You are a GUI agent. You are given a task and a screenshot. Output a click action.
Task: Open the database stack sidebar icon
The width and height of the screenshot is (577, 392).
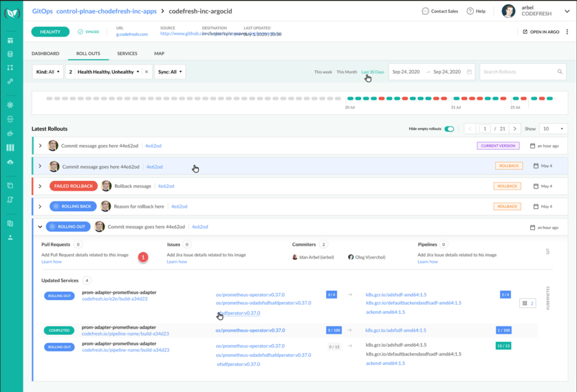tap(10, 54)
